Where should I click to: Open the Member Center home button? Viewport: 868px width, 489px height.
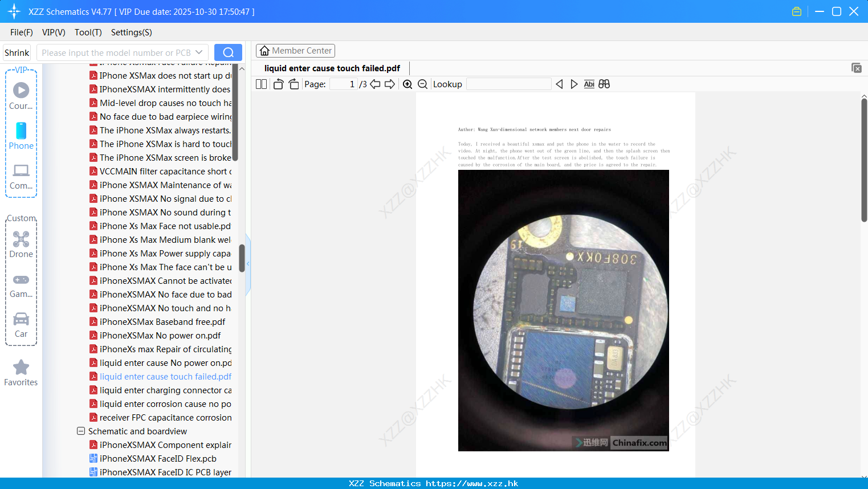295,51
